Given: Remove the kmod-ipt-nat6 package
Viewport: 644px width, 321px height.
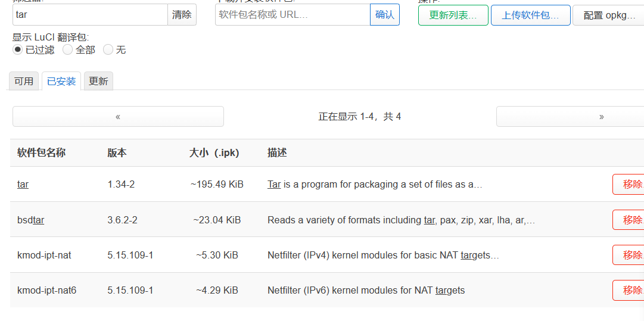Looking at the screenshot, I should point(629,290).
